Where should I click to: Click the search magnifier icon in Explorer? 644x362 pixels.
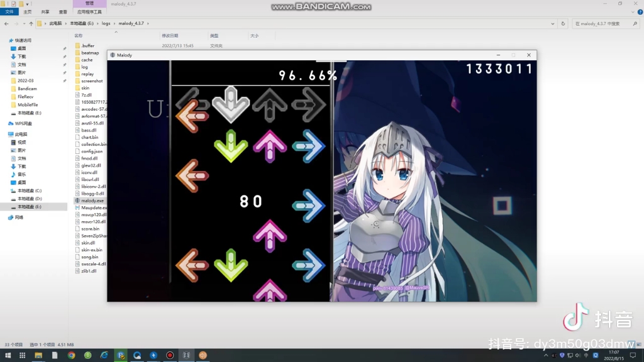(635, 24)
